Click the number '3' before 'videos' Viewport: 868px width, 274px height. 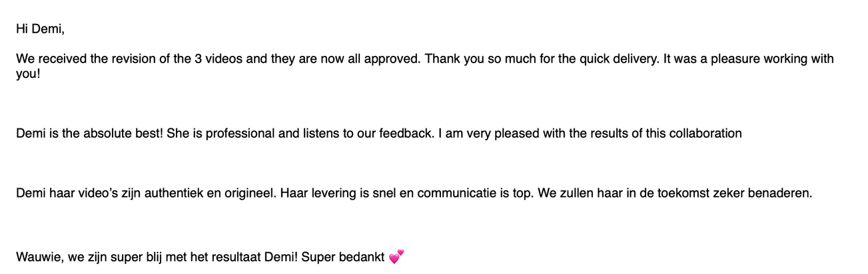pos(199,59)
